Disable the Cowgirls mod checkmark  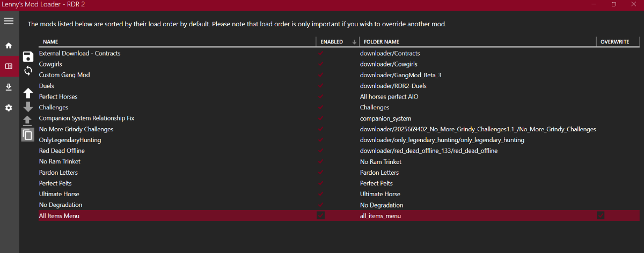coord(321,64)
